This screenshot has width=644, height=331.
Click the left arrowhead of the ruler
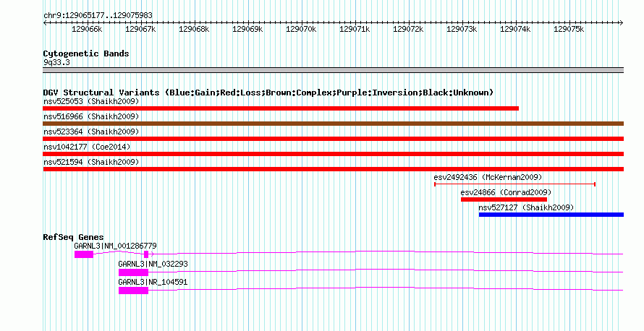(45, 23)
